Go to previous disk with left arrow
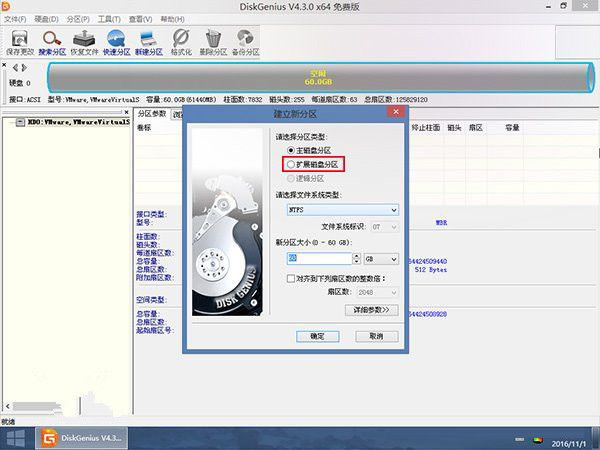Viewport: 600px width, 450px height. tap(15, 68)
